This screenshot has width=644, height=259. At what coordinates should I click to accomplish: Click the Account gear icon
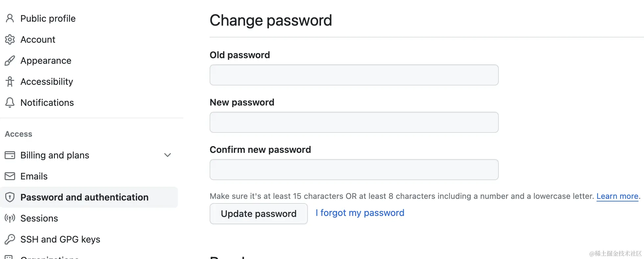click(x=10, y=39)
